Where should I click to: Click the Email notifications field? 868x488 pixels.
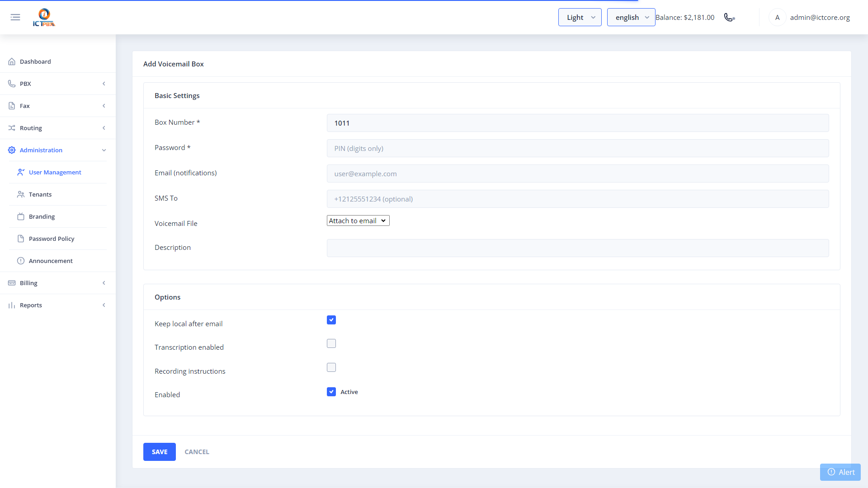coord(578,174)
